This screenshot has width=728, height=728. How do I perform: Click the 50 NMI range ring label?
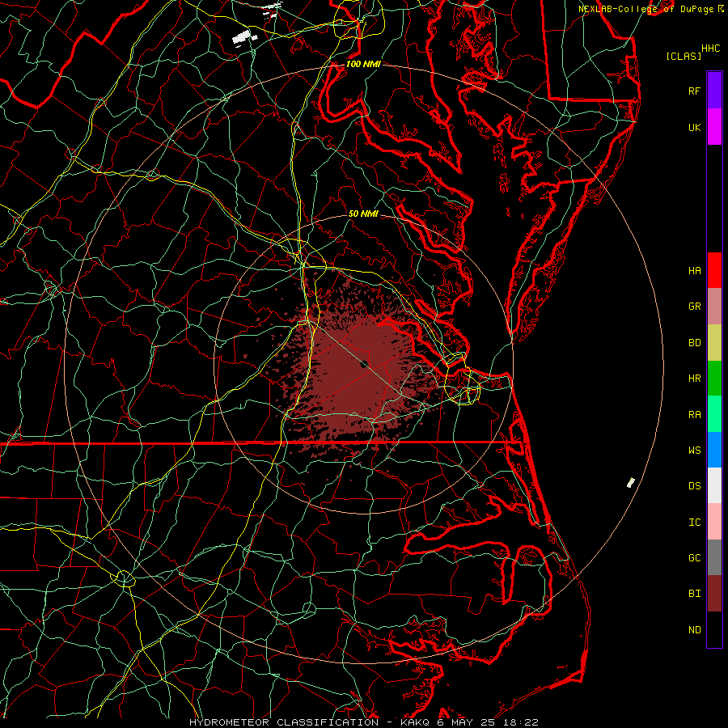tap(363, 214)
